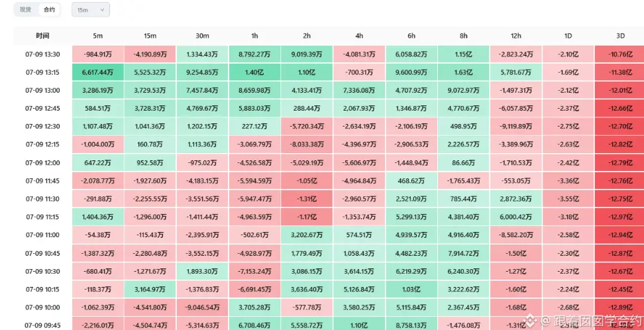This screenshot has height=330, width=644.
Task: Click the -9,046.54万 cell in 30m column
Action: coord(203,307)
